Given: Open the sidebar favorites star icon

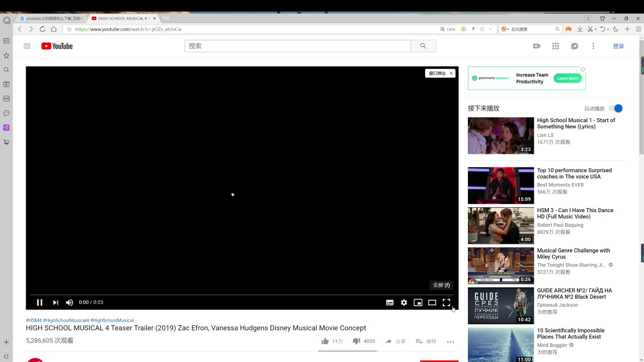Looking at the screenshot, I should [x=7, y=55].
